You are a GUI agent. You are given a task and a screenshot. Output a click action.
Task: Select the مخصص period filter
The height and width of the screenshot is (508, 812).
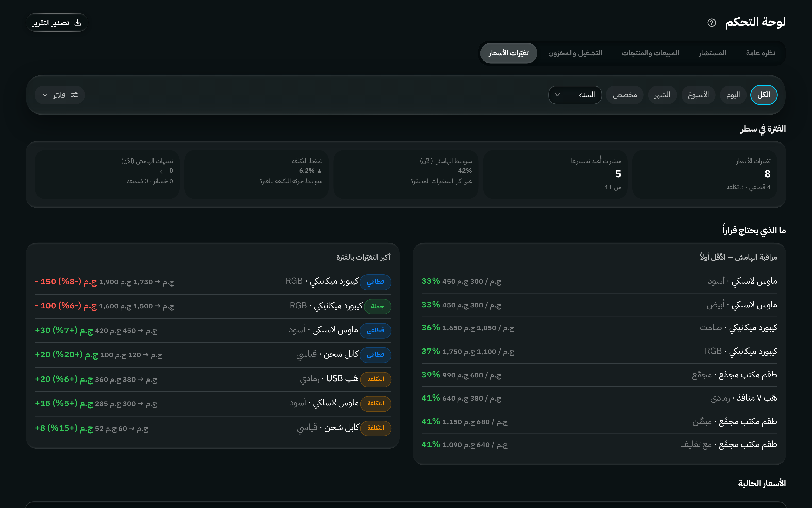point(624,95)
